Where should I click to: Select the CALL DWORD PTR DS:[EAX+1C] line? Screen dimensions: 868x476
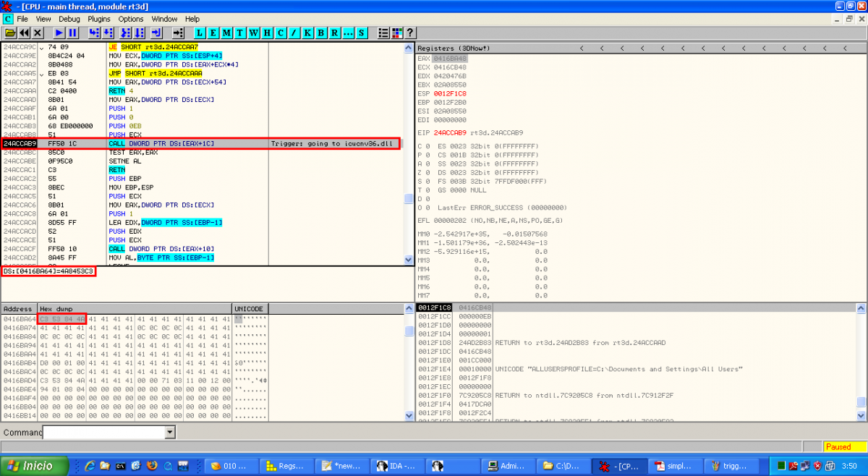pos(160,144)
